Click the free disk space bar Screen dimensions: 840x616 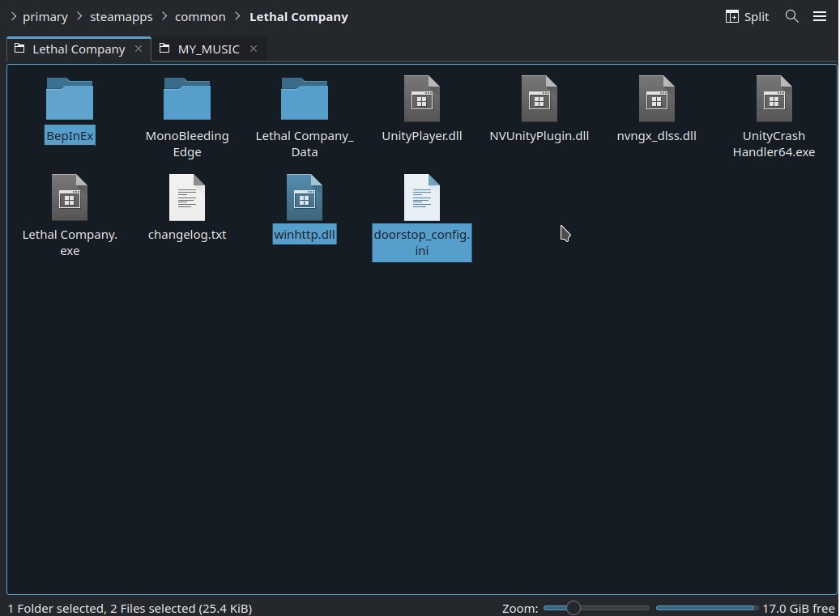[x=706, y=608]
